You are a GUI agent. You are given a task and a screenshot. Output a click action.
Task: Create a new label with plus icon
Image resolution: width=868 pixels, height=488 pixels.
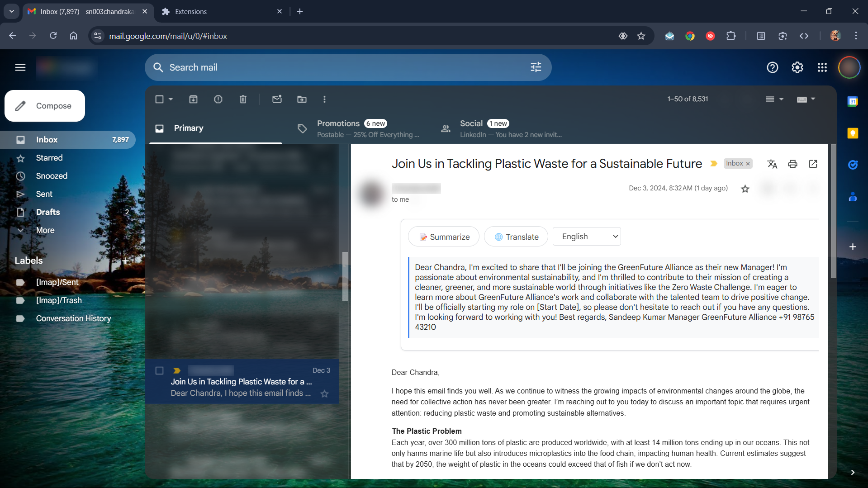(x=125, y=261)
